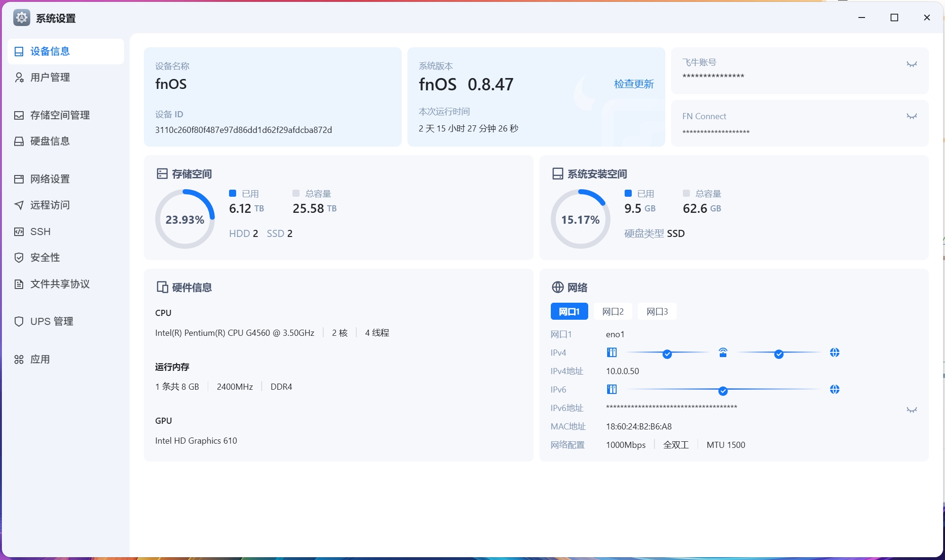Click the eno1 interface name
Image resolution: width=945 pixels, height=560 pixels.
[x=615, y=334]
